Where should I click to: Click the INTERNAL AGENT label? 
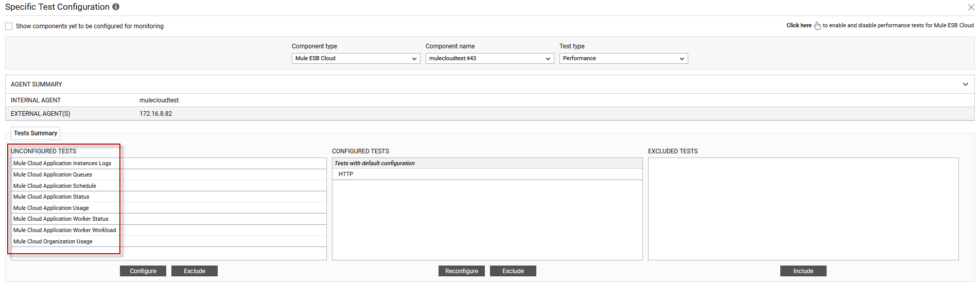pyautogui.click(x=36, y=100)
